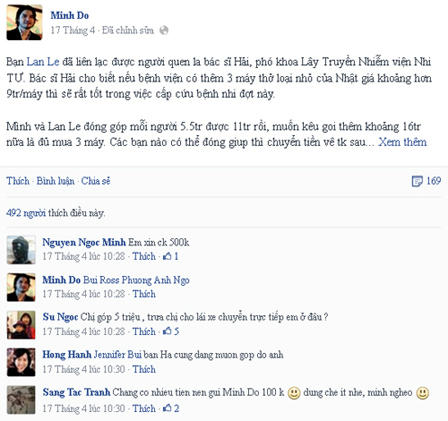448x421 pixels.
Task: Click the thumbs-up icon on Sang Tac Tranh's comment
Action: 167,408
